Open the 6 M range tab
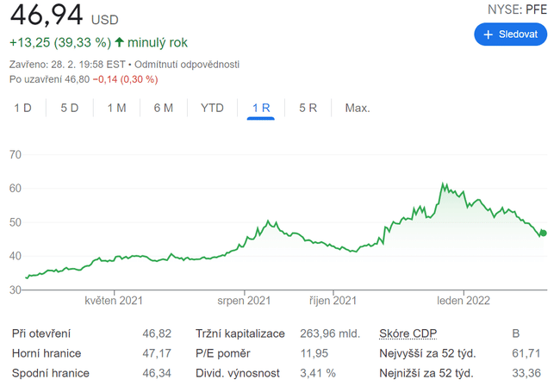The width and height of the screenshot is (560, 392). (163, 108)
